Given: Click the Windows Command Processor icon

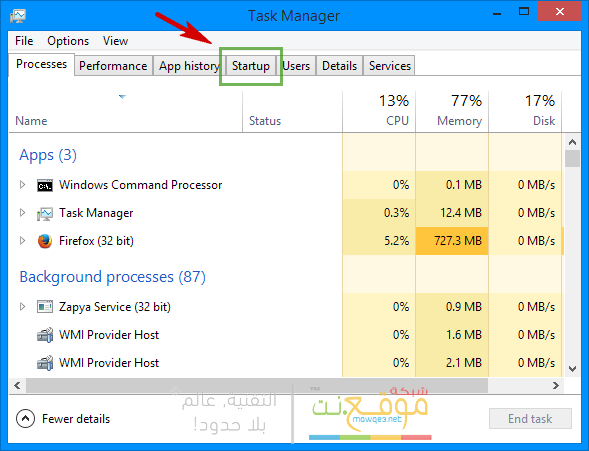Looking at the screenshot, I should click(45, 186).
